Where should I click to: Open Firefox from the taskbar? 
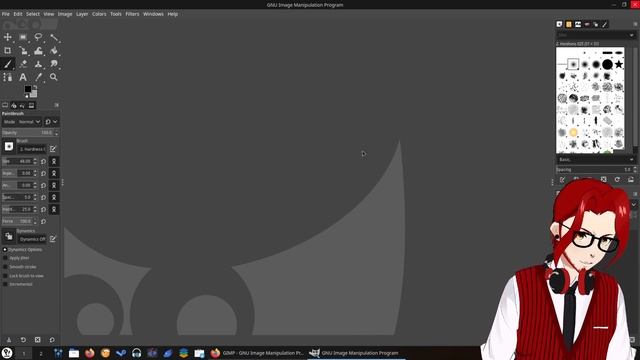pos(90,353)
